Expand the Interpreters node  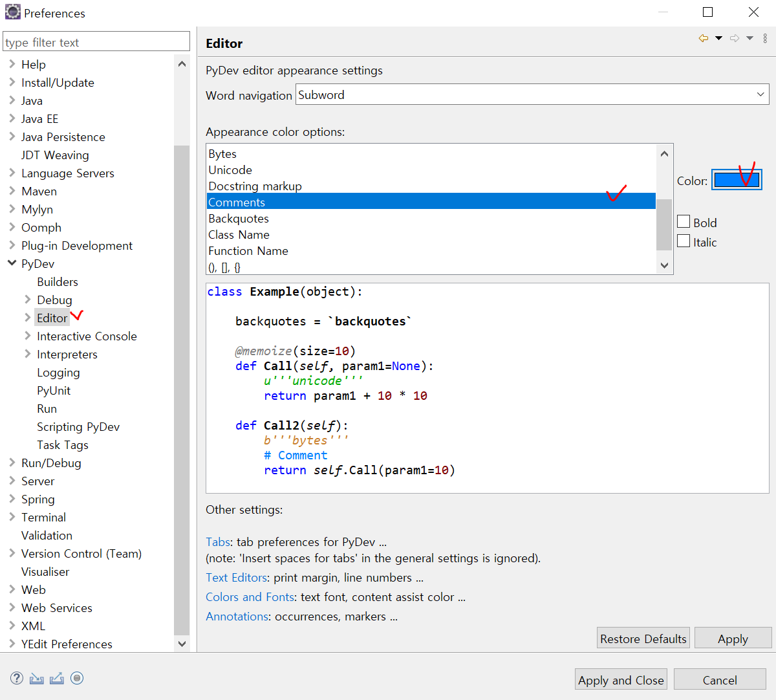pyautogui.click(x=28, y=353)
